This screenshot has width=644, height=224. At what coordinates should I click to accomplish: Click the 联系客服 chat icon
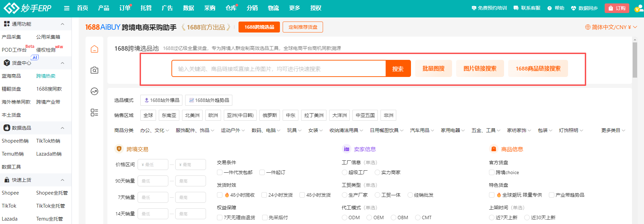[516, 8]
